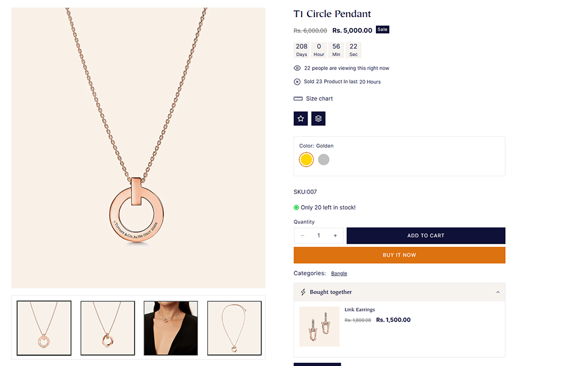Click the eye viewers icon
Image resolution: width=588 pixels, height=366 pixels.
(x=297, y=68)
